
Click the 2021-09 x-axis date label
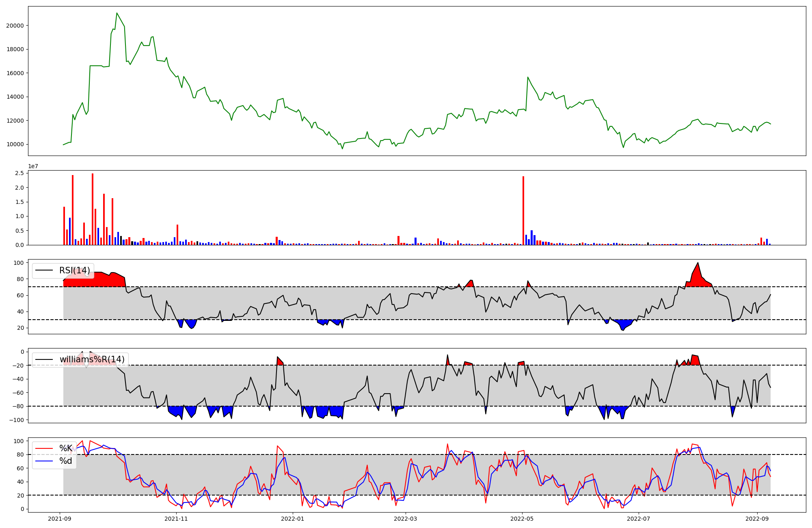coord(60,519)
